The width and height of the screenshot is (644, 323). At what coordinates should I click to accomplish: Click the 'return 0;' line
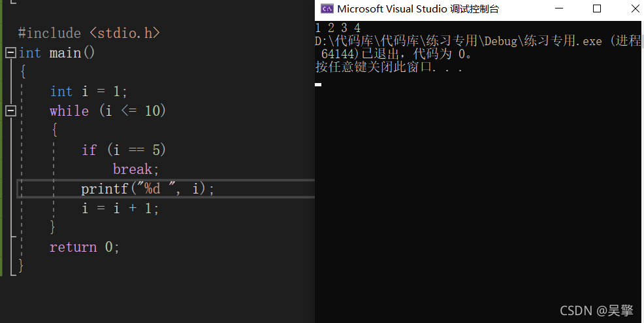[x=84, y=247]
